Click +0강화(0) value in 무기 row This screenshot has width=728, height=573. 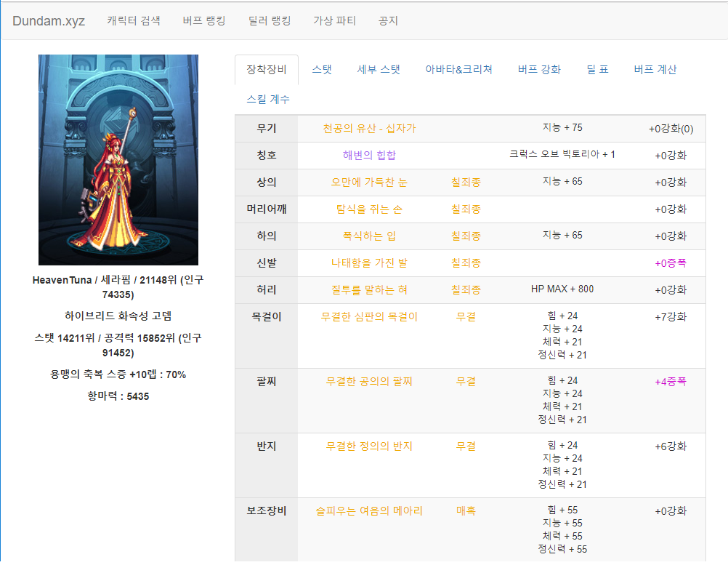point(671,129)
